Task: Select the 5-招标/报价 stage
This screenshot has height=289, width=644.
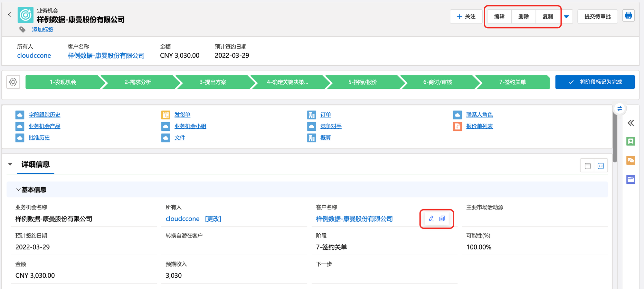Action: (363, 82)
